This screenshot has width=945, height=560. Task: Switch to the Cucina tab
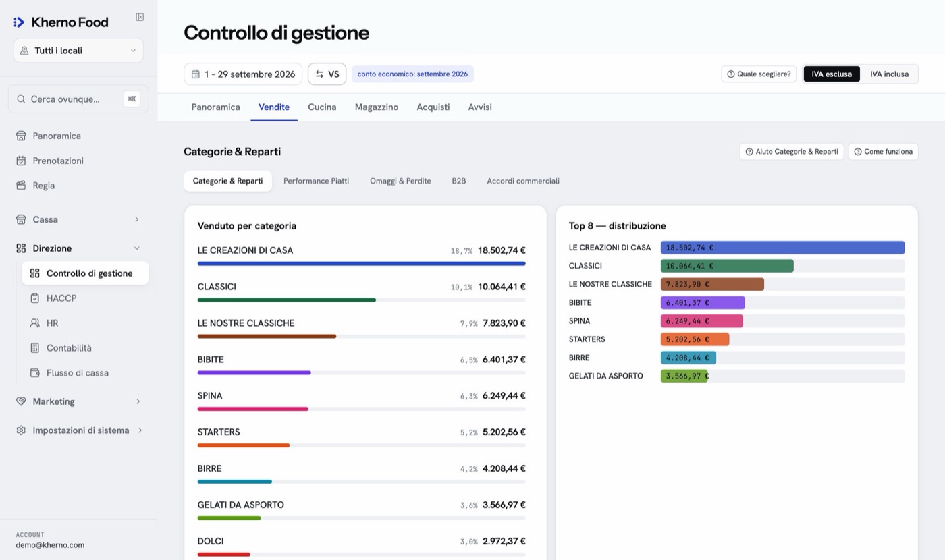click(322, 107)
